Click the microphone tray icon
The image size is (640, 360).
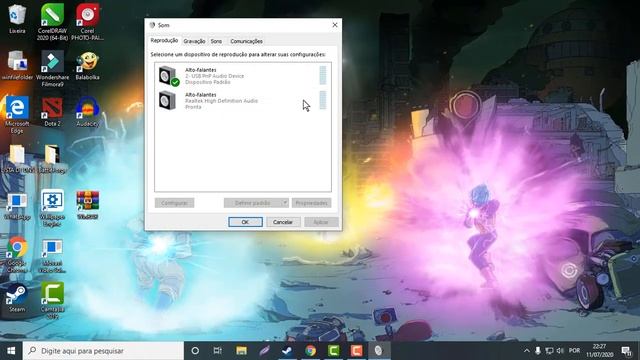538,351
